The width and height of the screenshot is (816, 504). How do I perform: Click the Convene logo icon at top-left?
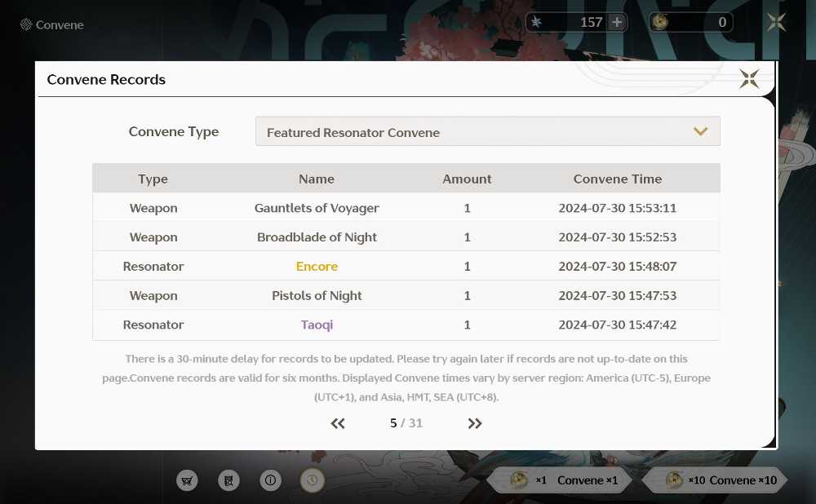(x=26, y=24)
